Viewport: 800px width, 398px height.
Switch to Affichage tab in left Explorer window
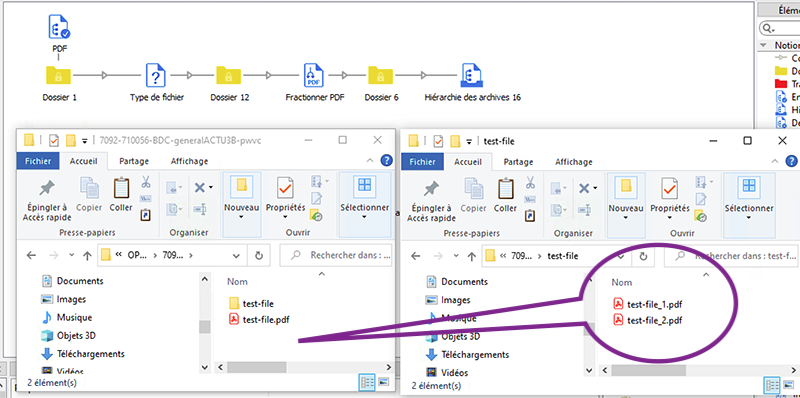point(189,161)
